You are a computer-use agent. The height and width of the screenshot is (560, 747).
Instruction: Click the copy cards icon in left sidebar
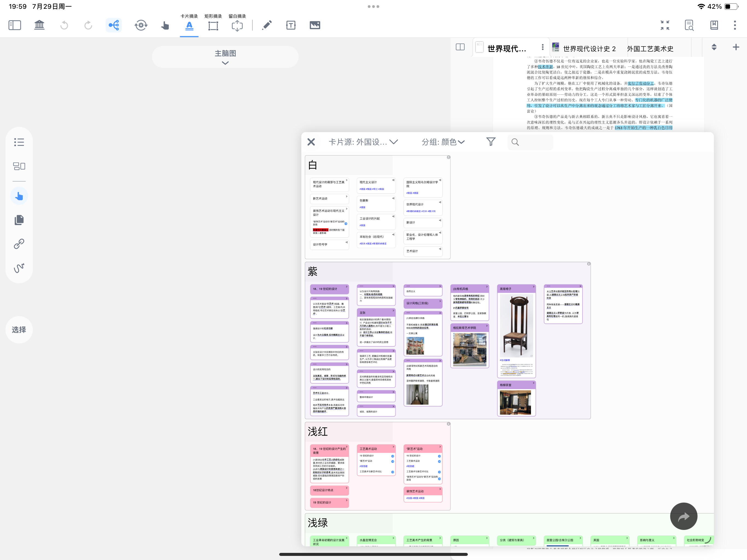coord(19,220)
